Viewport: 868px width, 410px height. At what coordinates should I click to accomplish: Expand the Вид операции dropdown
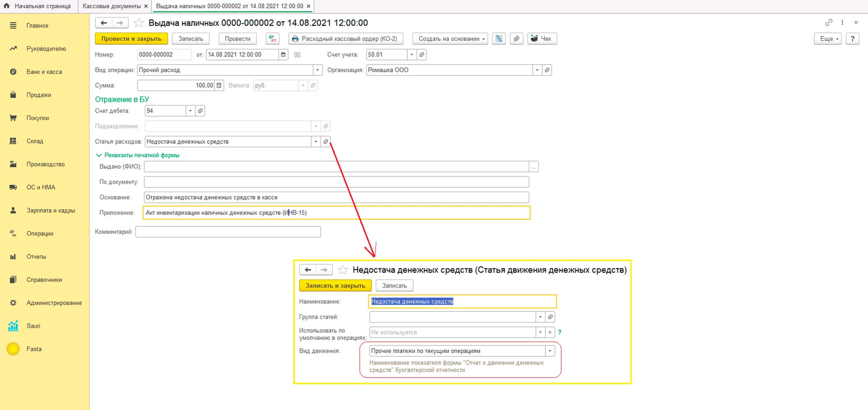pos(317,70)
